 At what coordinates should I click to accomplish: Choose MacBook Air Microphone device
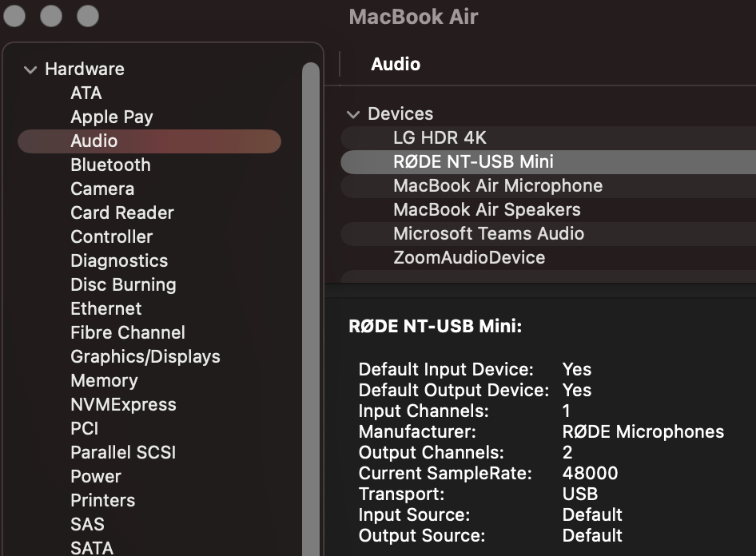click(497, 186)
